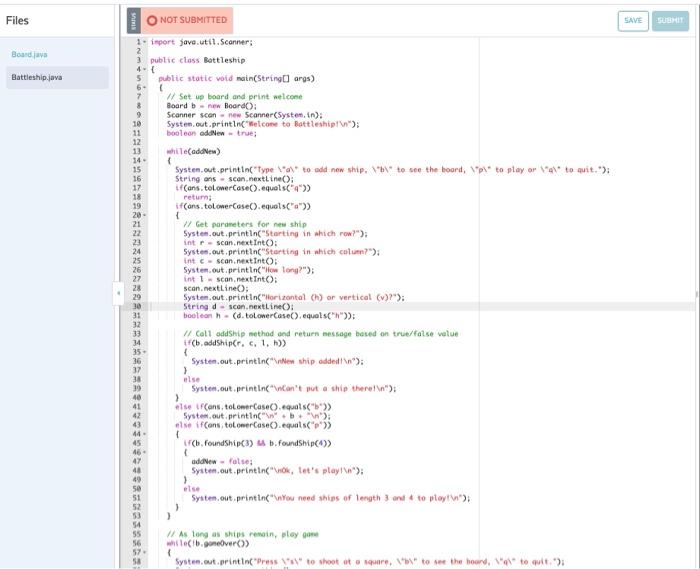Click the 'How long?' println line
The height and width of the screenshot is (569, 700).
(x=249, y=270)
